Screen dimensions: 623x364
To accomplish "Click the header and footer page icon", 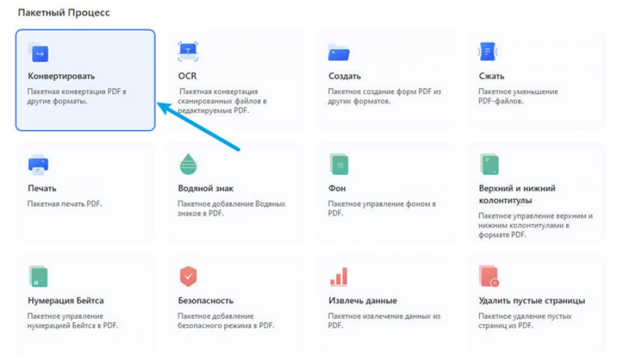I will 489,165.
